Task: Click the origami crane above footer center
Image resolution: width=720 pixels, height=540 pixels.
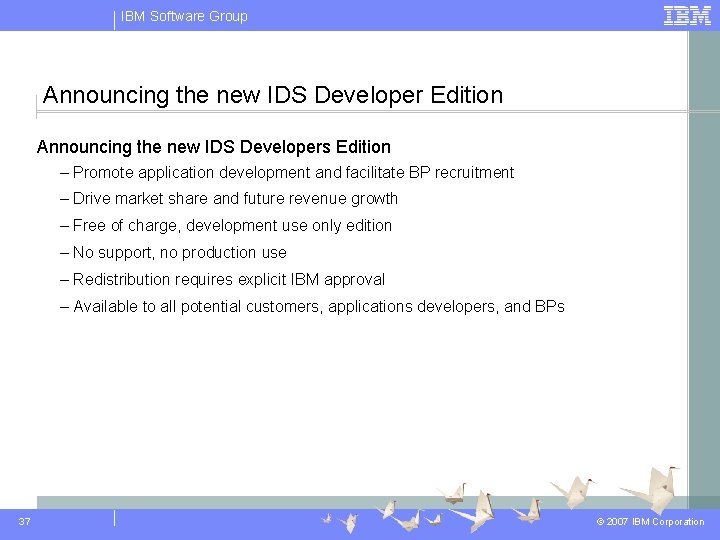Action: (455, 494)
